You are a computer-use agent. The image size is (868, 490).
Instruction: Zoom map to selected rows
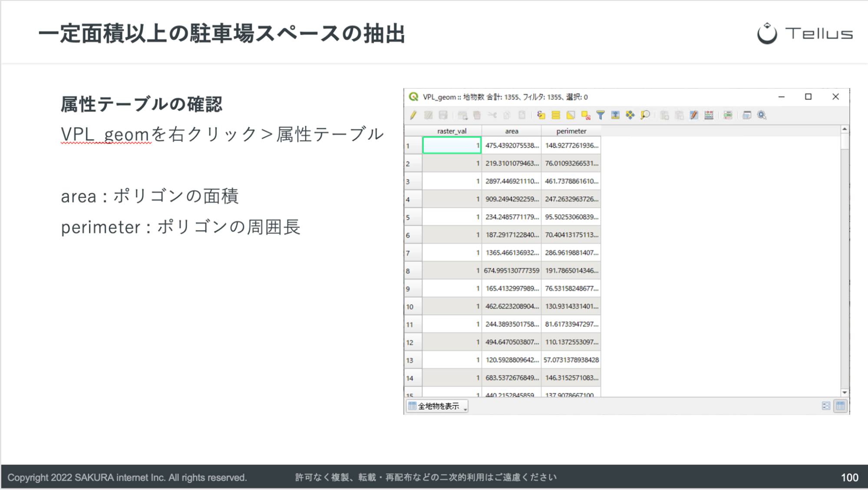pos(645,115)
